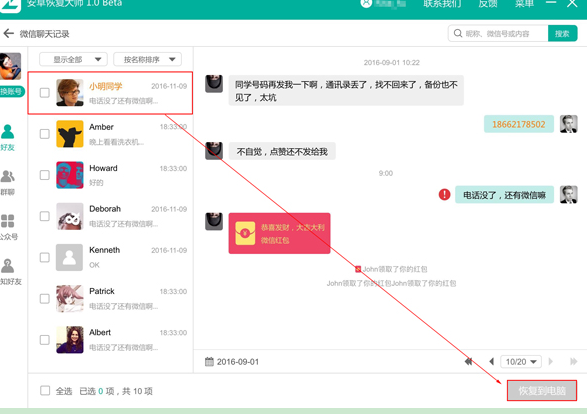The image size is (587, 414).
Task: Open the 群聊 group chat sidebar tab
Action: click(7, 183)
